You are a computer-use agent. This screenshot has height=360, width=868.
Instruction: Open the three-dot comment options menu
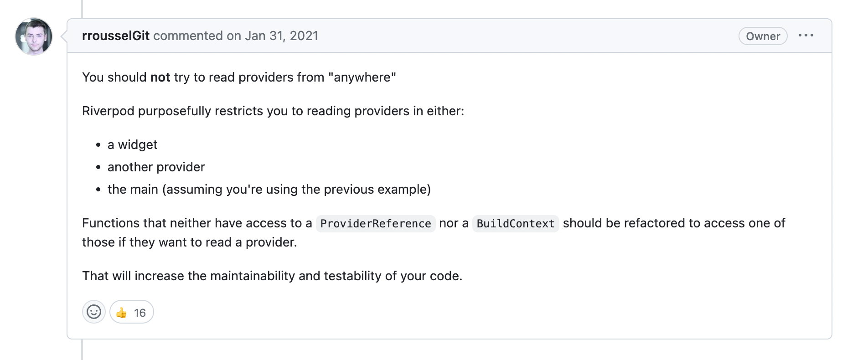(x=806, y=36)
